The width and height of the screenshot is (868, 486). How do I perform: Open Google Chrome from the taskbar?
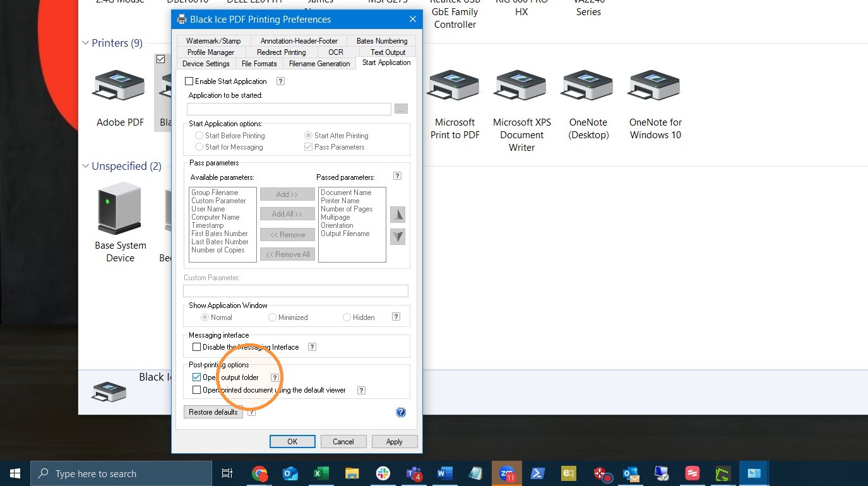(259, 473)
